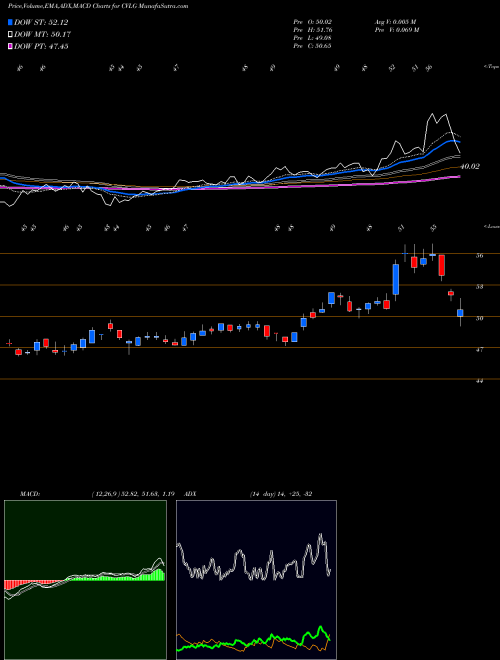Image resolution: width=500 pixels, height=660 pixels.
Task: Select the 'DOW MT: 50.17' legend text
Action: (43, 35)
